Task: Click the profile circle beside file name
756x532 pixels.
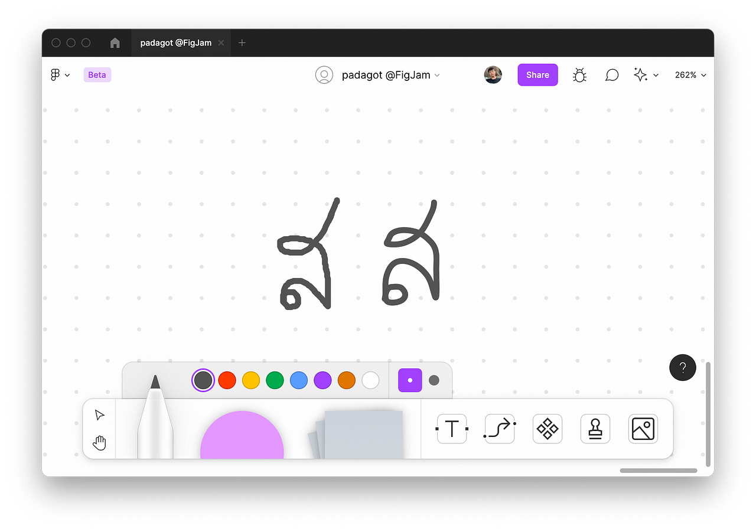Action: pyautogui.click(x=324, y=75)
